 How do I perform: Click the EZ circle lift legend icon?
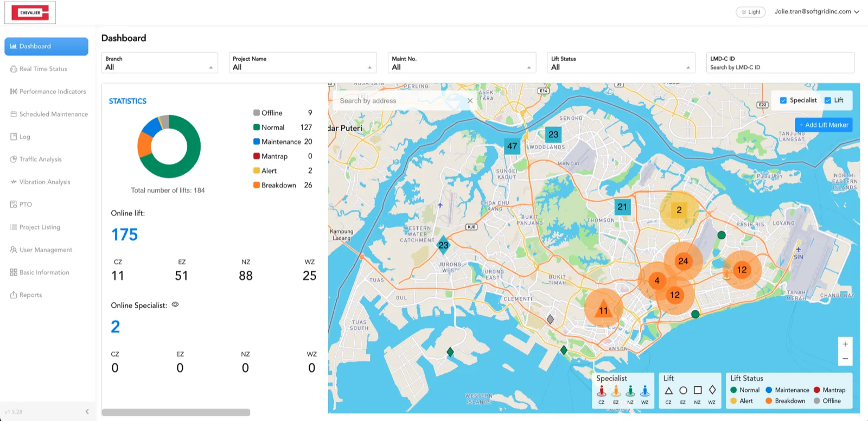click(x=683, y=391)
